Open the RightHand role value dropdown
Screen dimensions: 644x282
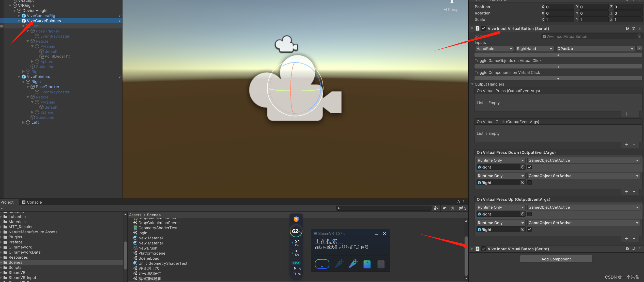(534, 49)
